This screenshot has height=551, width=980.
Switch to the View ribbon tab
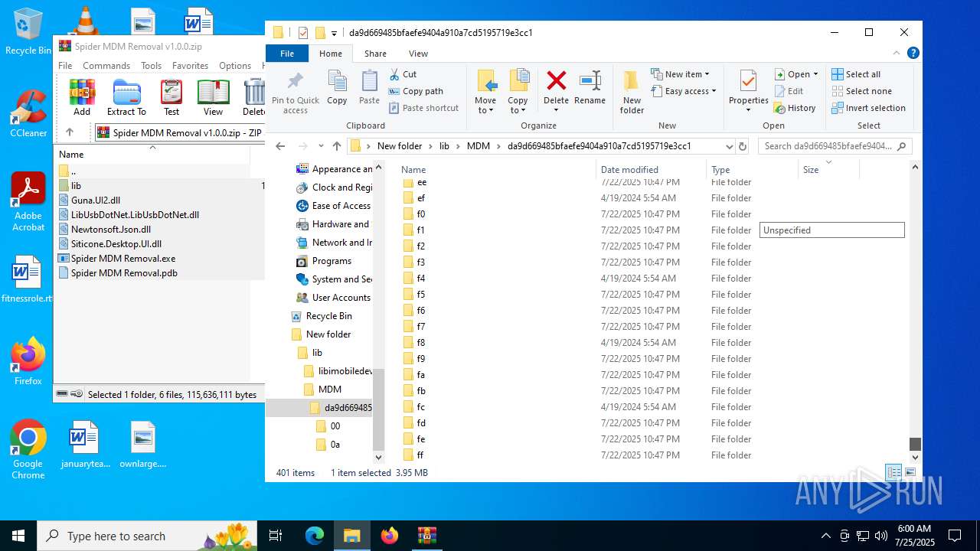(x=418, y=54)
